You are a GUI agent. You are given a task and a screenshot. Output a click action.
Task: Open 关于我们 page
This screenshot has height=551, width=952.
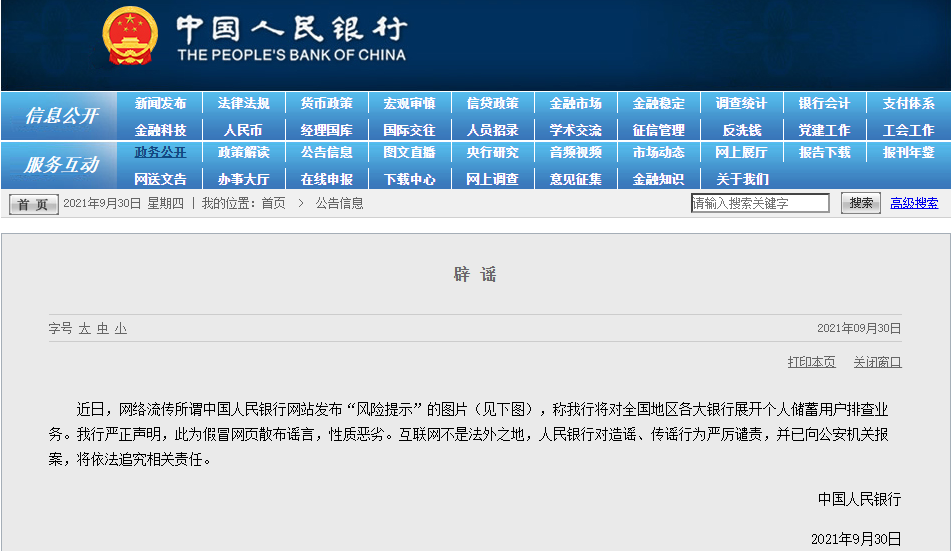tap(741, 179)
